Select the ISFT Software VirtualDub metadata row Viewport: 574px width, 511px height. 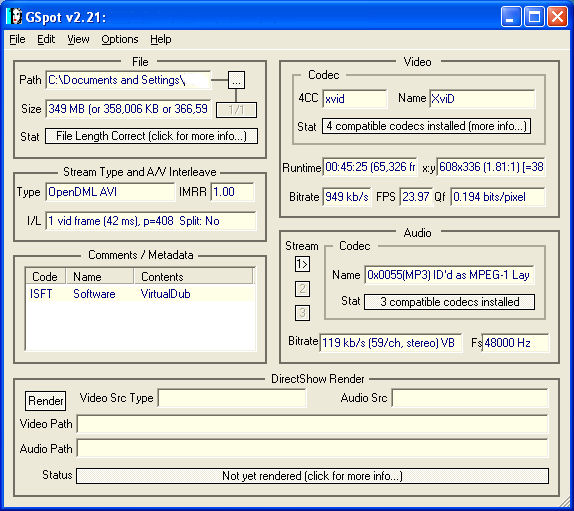[x=141, y=294]
